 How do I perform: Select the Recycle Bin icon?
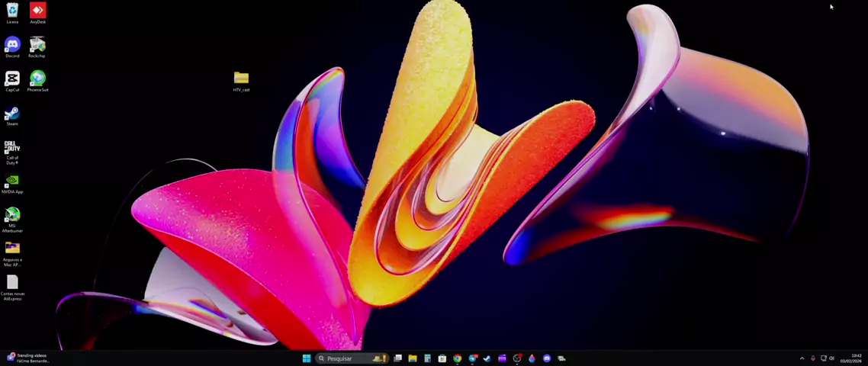point(12,11)
